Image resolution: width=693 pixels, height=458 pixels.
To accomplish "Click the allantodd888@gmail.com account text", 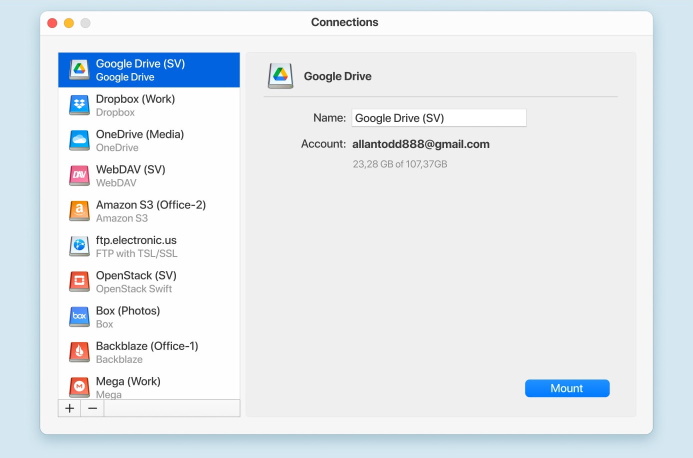I will [x=421, y=144].
